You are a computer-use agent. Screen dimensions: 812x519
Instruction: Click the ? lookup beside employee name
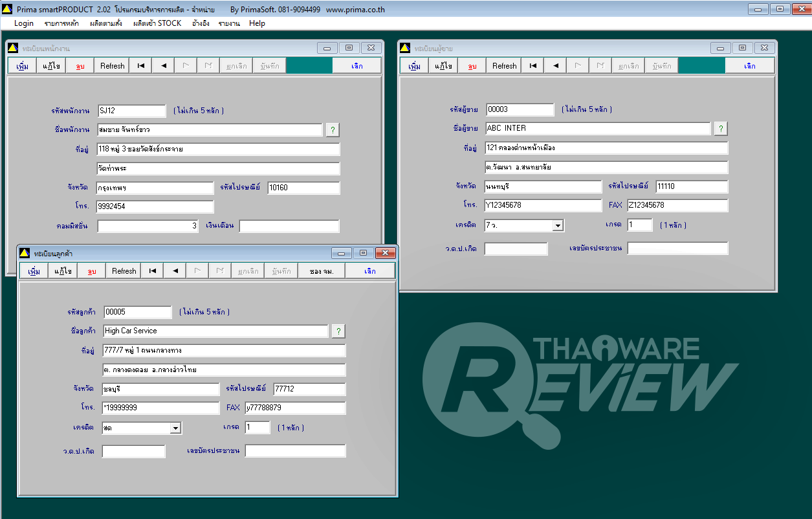coord(333,130)
